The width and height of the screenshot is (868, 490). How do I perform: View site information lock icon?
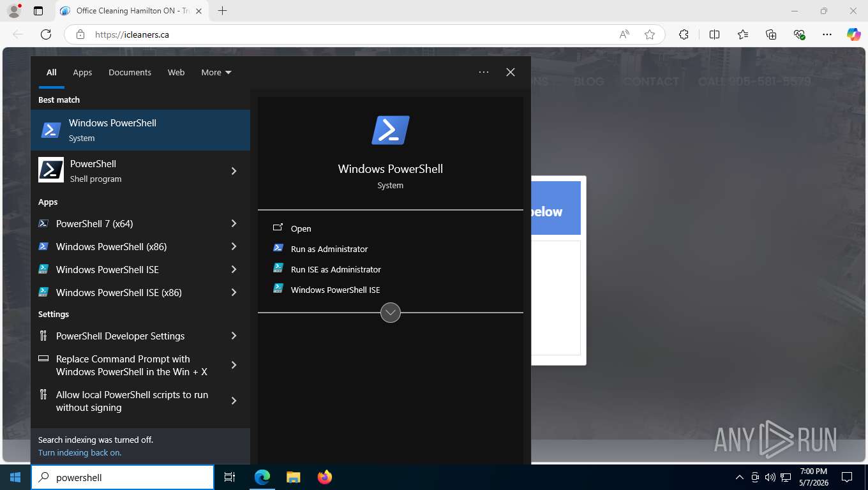(x=80, y=34)
